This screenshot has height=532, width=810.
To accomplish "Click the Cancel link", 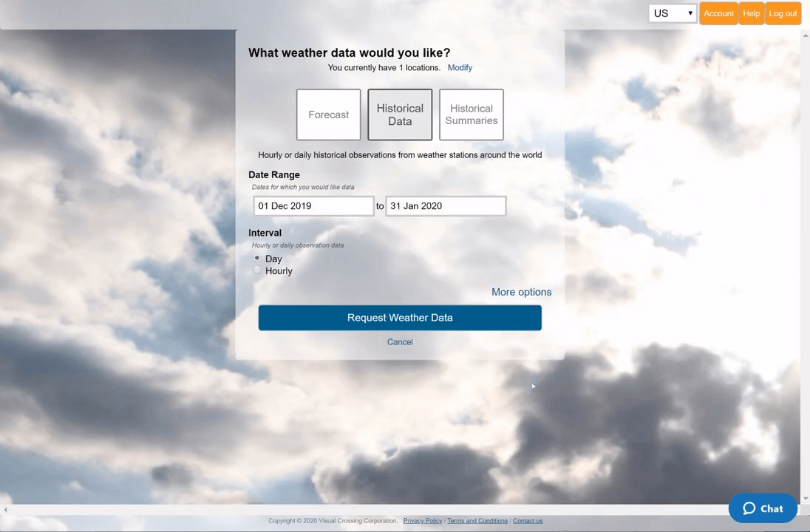I will click(400, 342).
